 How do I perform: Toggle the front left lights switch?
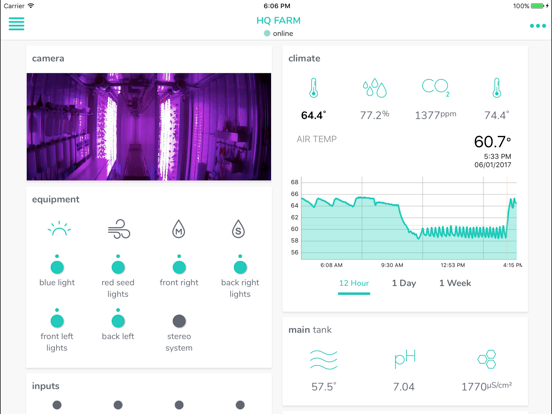[57, 321]
